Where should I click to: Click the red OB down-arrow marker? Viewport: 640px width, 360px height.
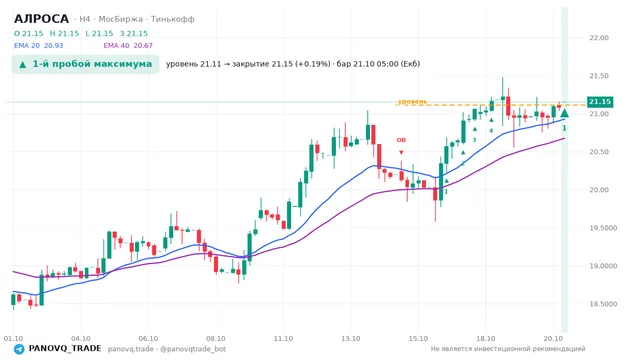[x=401, y=152]
